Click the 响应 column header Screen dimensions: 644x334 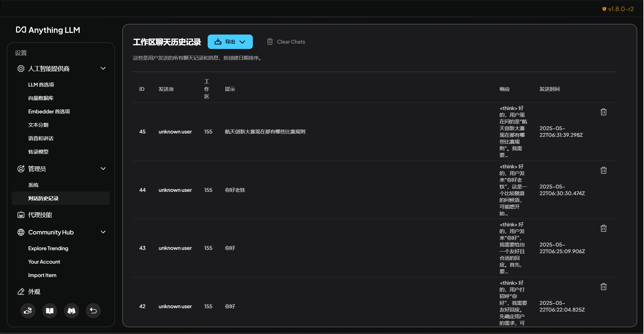505,89
